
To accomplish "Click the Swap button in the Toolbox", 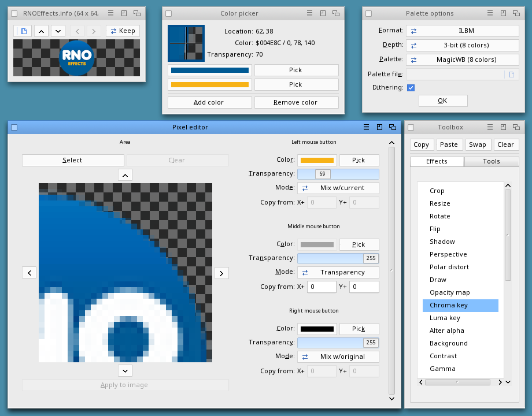I will [x=477, y=145].
